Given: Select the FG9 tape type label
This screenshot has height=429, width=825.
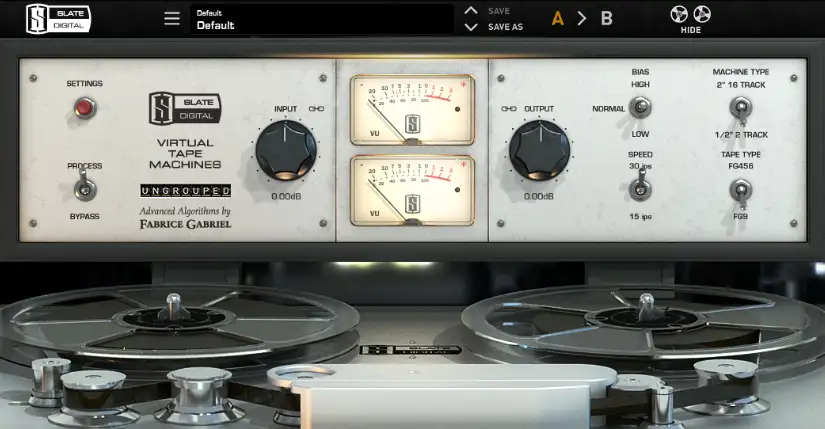Looking at the screenshot, I should click(740, 216).
